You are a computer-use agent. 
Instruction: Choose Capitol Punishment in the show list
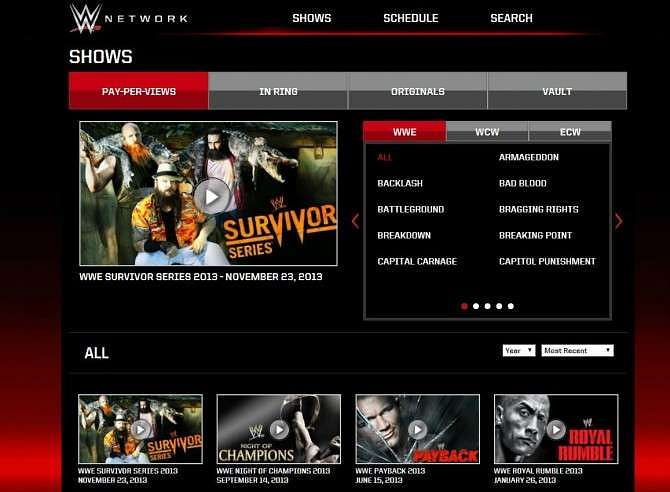click(547, 262)
